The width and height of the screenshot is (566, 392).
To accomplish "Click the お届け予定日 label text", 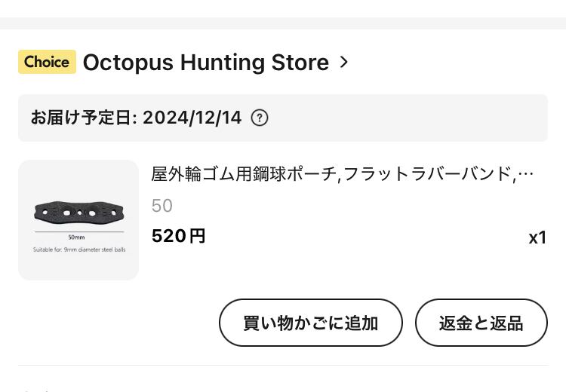I will (83, 118).
